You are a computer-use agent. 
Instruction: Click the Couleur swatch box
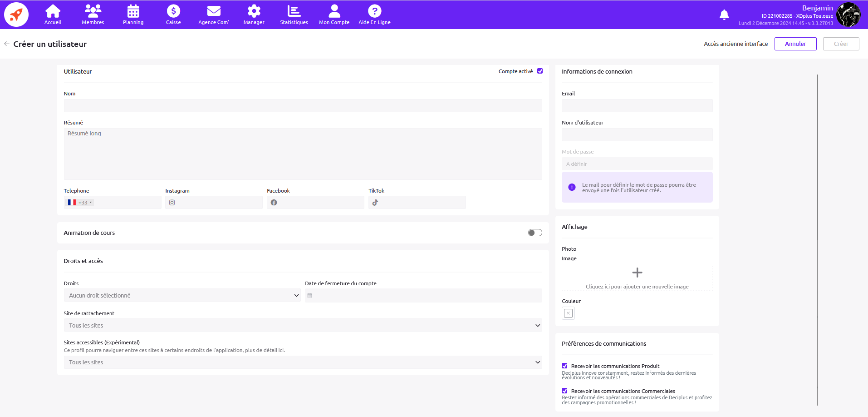[x=568, y=313]
